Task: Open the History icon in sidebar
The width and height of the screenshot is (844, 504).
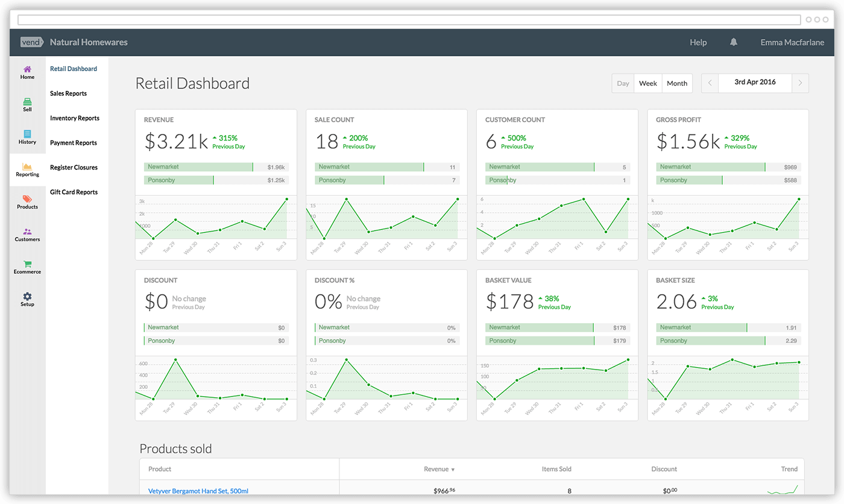Action: tap(27, 134)
